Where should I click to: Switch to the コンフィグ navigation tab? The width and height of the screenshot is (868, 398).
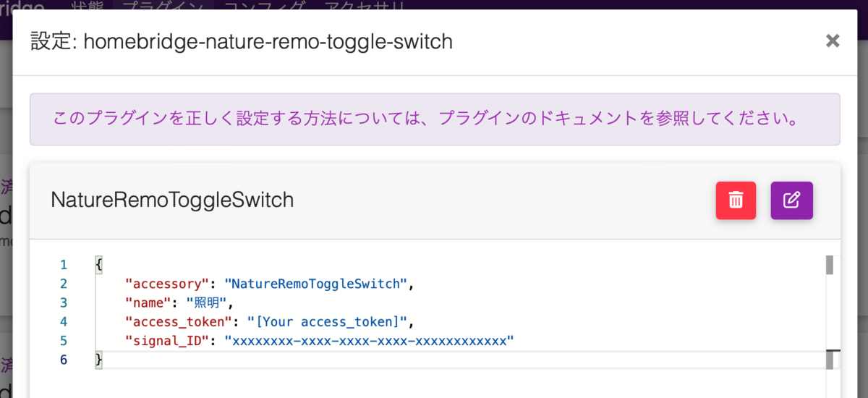coord(264,7)
